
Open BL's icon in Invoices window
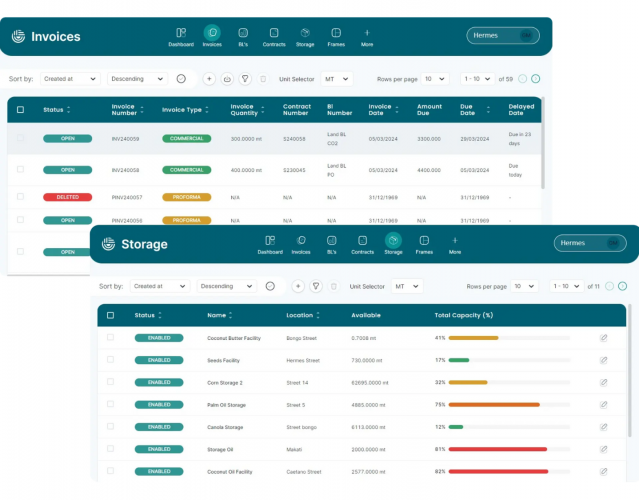[x=243, y=33]
